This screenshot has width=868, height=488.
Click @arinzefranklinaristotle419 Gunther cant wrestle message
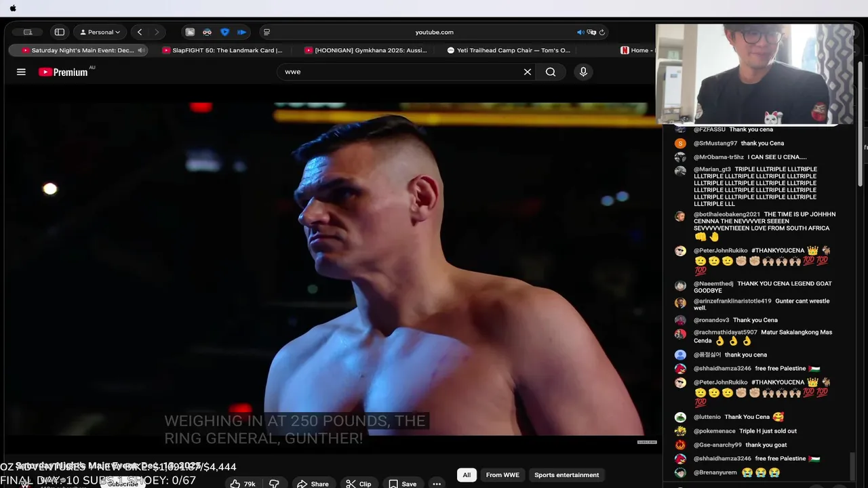pyautogui.click(x=762, y=304)
